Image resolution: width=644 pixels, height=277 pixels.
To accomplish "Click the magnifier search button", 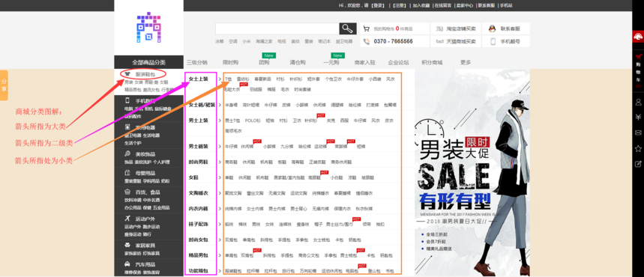I will [x=347, y=28].
